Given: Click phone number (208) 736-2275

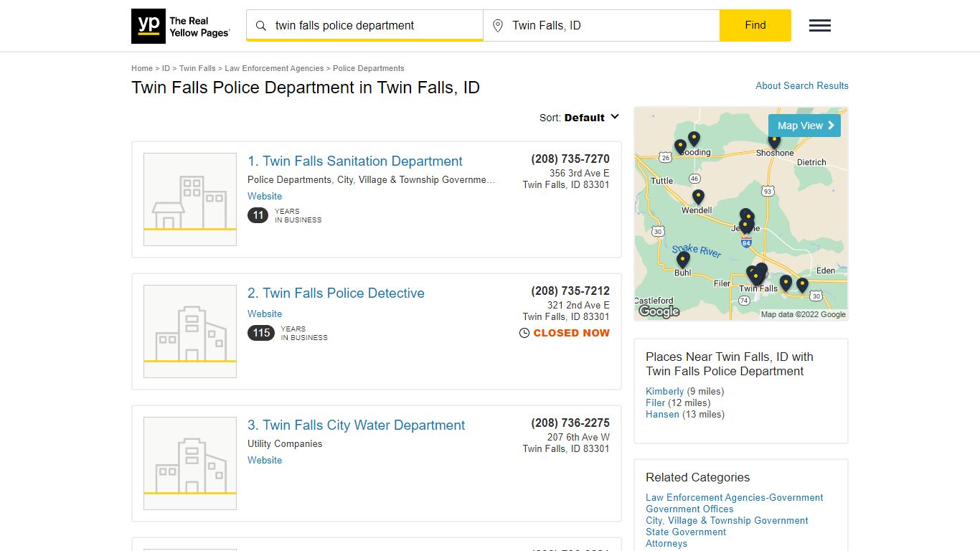Looking at the screenshot, I should coord(570,423).
